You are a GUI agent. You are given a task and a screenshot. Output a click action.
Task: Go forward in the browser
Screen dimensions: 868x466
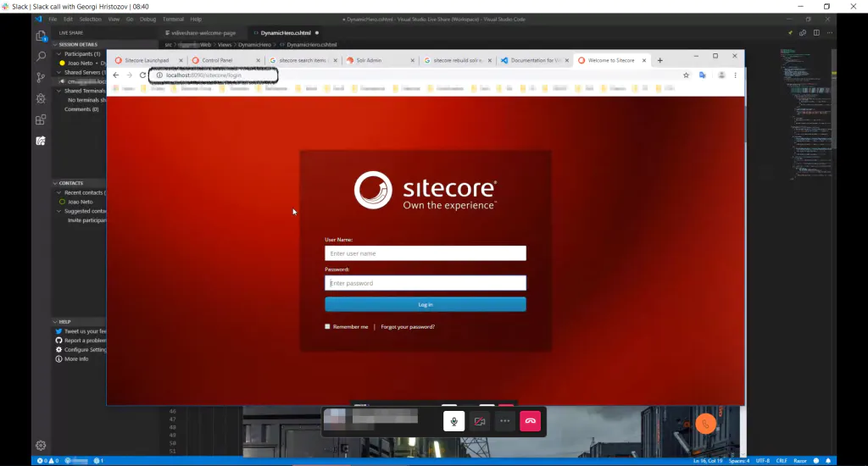[x=129, y=75]
